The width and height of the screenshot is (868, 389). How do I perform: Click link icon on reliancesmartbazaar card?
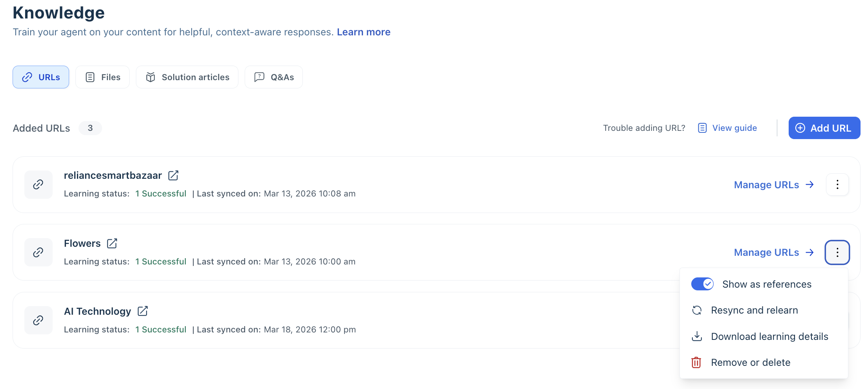(38, 184)
